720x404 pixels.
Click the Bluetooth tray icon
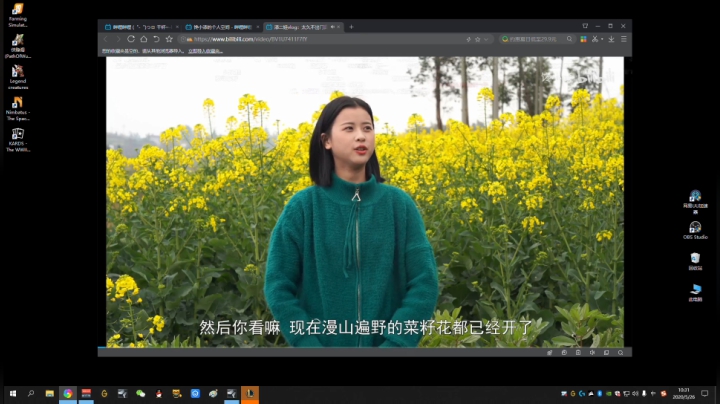(600, 394)
